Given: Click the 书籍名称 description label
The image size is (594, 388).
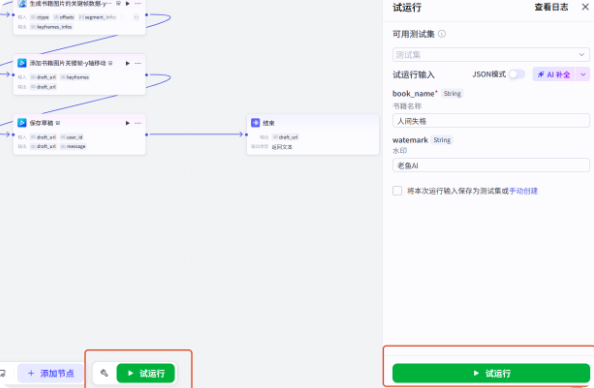Looking at the screenshot, I should [407, 106].
